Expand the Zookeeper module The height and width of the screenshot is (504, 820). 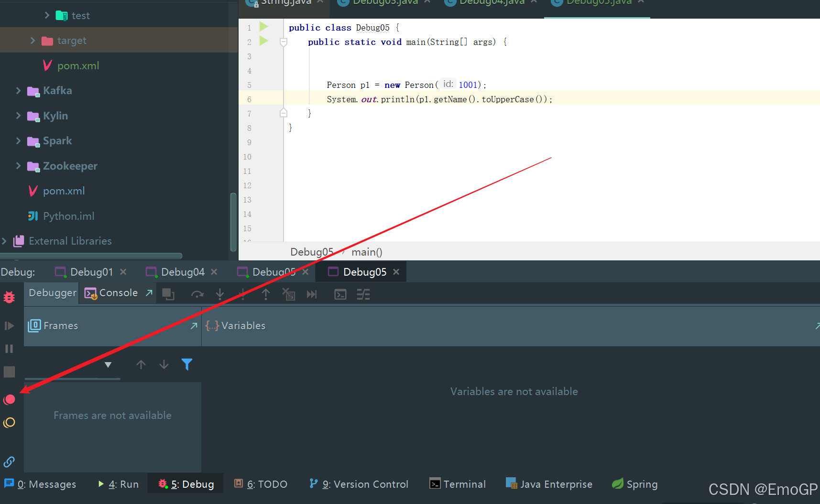click(18, 166)
